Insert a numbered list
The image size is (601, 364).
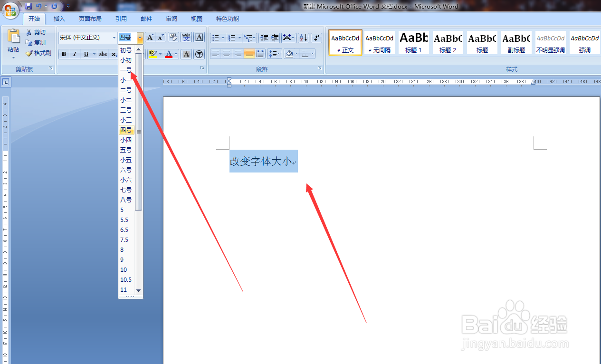[232, 38]
